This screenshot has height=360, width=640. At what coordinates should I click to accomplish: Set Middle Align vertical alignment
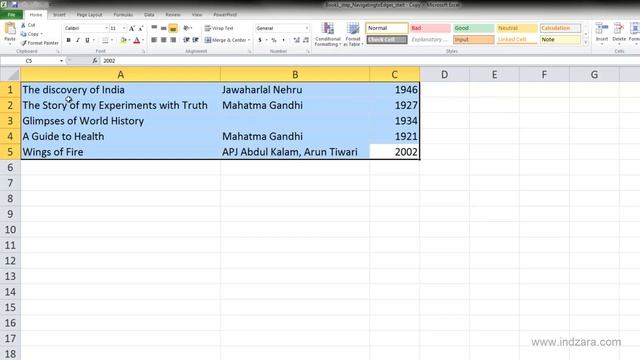point(163,28)
